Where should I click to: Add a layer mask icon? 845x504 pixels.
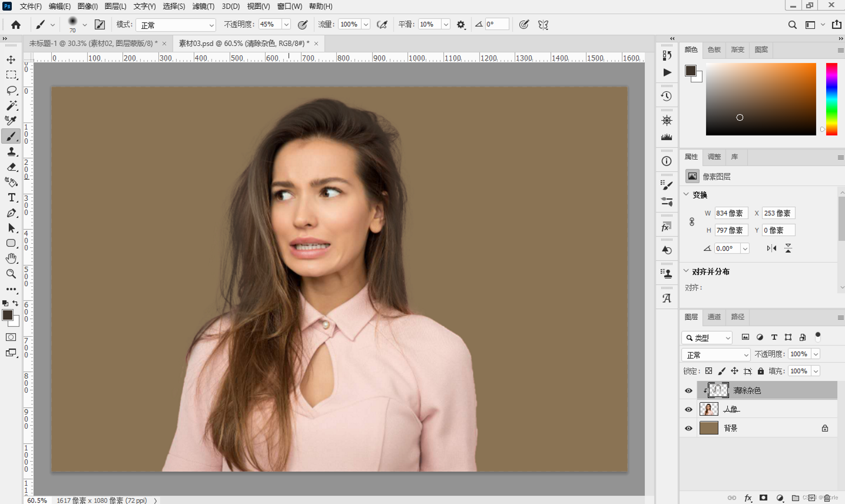[x=764, y=497]
